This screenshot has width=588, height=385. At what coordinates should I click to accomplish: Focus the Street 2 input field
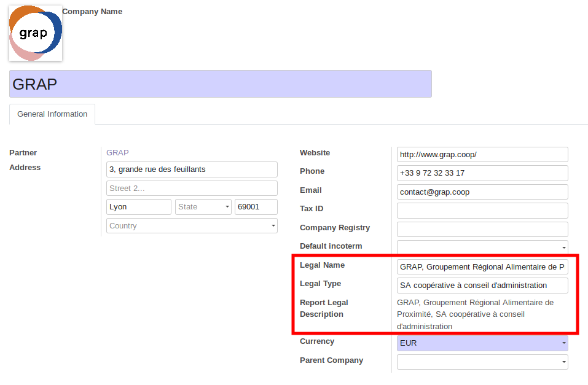point(192,188)
